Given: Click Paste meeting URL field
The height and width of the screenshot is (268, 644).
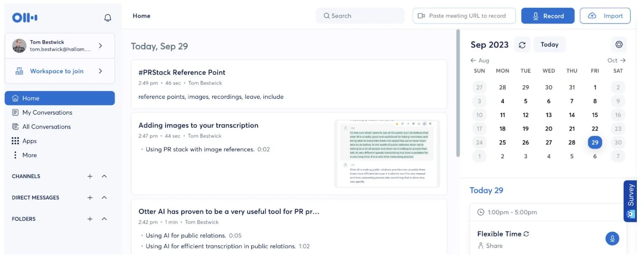Looking at the screenshot, I should click(464, 16).
